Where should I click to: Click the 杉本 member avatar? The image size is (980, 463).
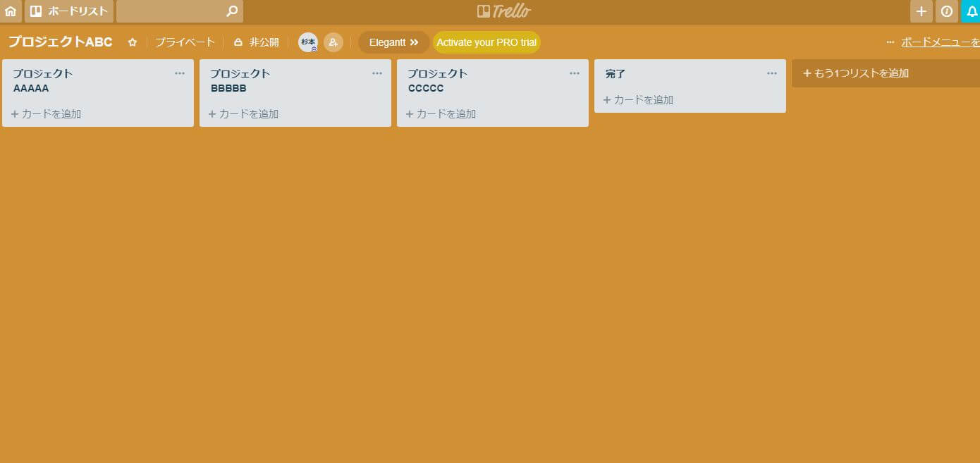pos(308,42)
